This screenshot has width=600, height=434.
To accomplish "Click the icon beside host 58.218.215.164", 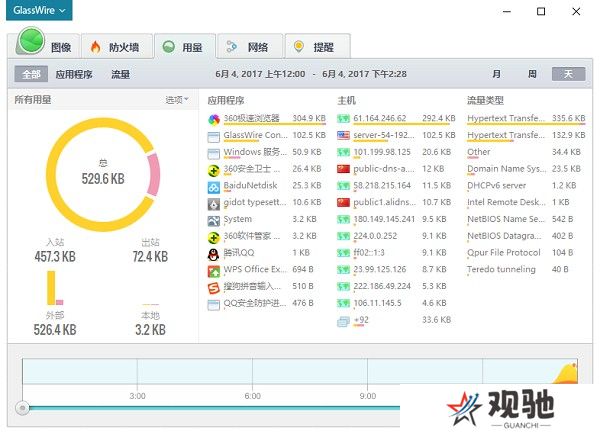I will [x=343, y=186].
